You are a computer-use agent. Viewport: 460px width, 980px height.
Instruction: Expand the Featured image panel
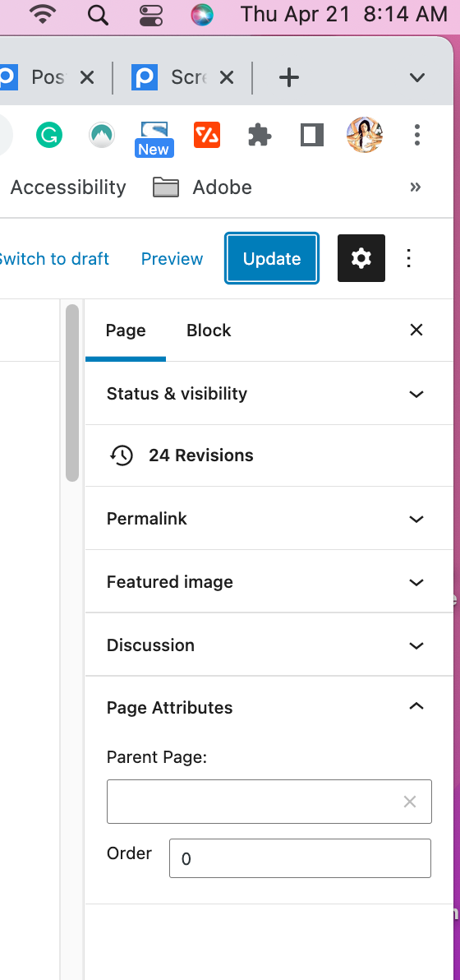pyautogui.click(x=269, y=582)
